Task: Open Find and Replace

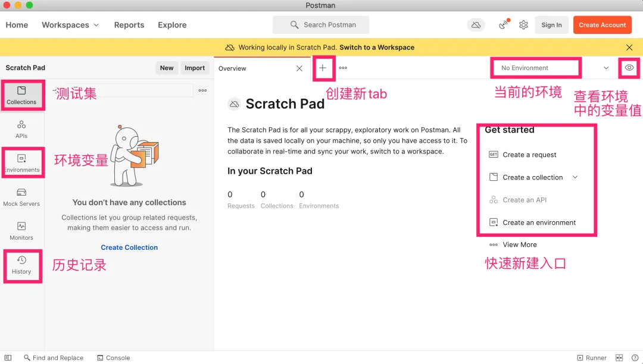Action: pyautogui.click(x=54, y=357)
